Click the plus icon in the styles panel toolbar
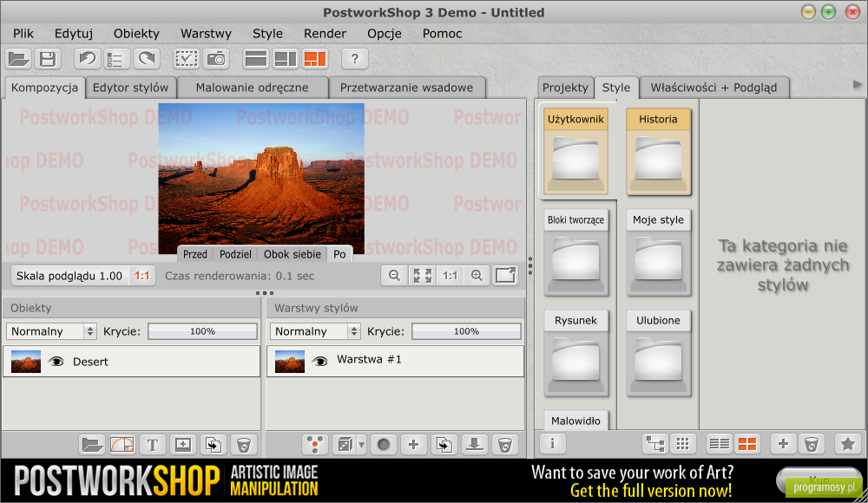 [x=783, y=443]
